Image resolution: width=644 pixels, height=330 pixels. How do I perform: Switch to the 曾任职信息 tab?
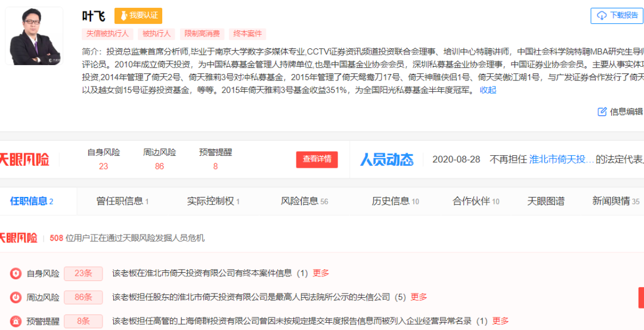122,201
